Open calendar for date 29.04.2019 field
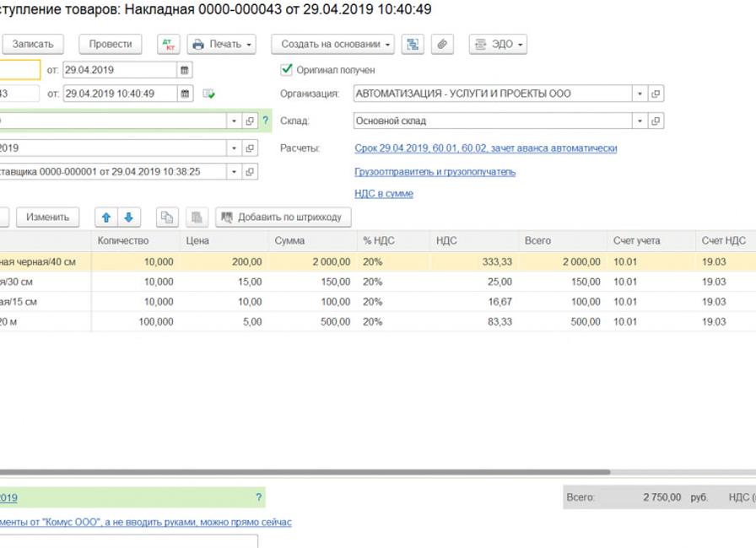 pyautogui.click(x=185, y=70)
